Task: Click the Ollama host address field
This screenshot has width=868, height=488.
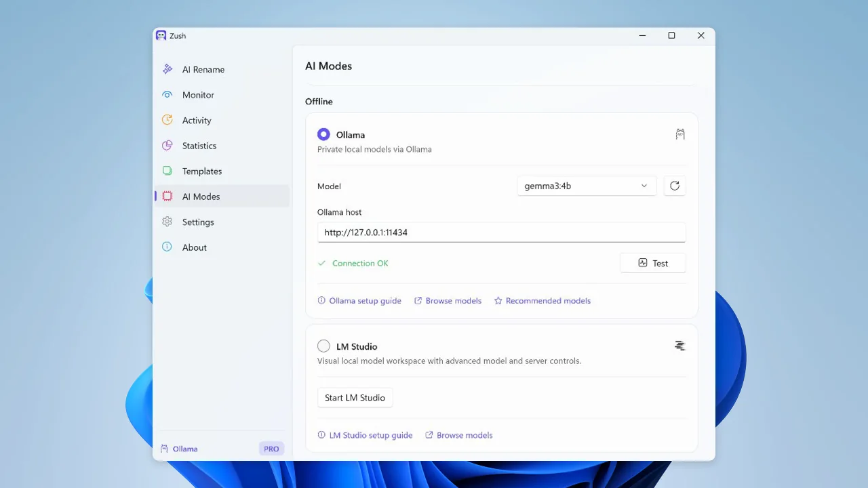Action: point(502,232)
